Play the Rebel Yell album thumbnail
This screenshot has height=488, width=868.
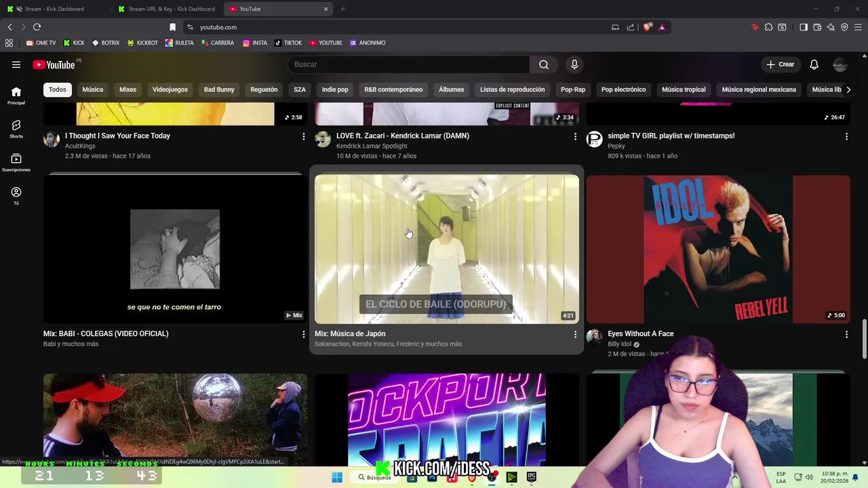(718, 249)
